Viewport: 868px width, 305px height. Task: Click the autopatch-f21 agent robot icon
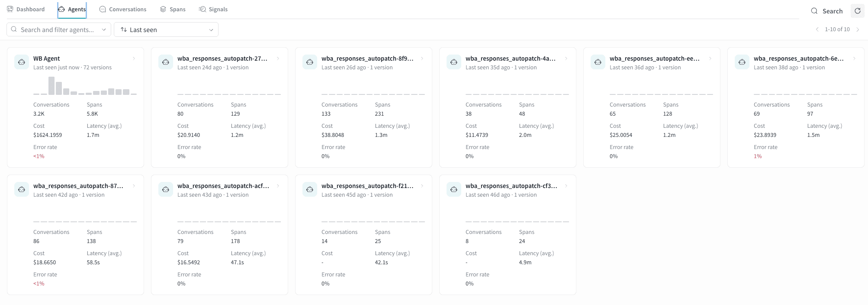[310, 190]
